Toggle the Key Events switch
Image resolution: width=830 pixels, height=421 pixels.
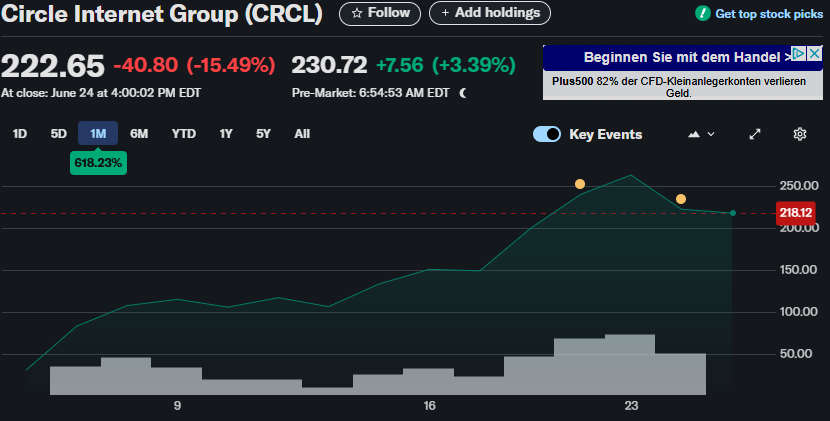[x=546, y=134]
